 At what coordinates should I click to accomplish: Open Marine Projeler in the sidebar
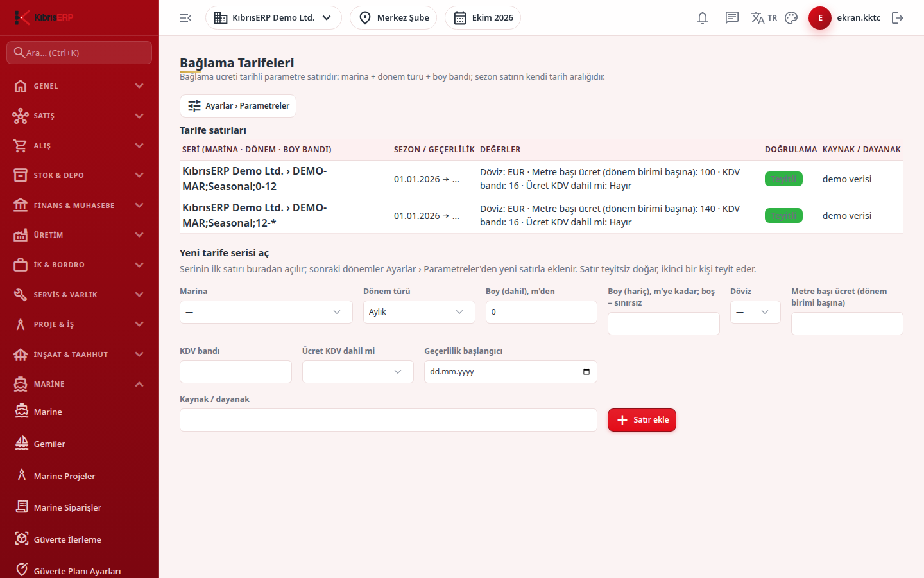[80, 476]
